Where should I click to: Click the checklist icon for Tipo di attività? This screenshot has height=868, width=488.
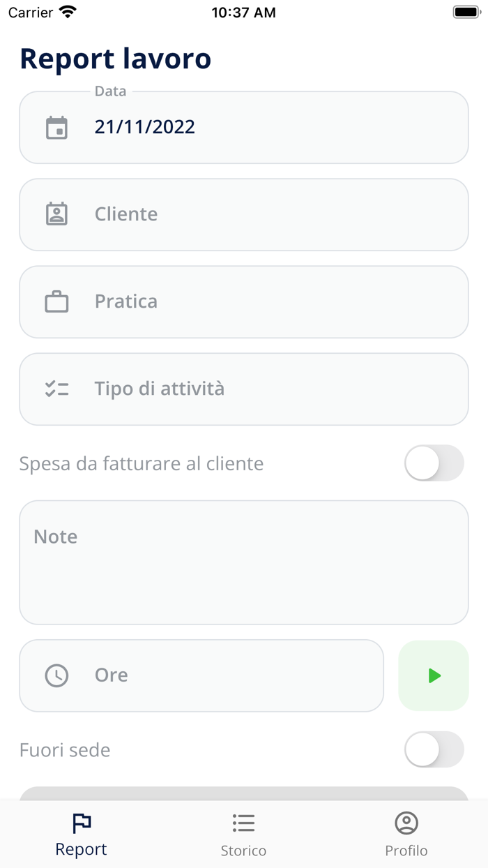(56, 389)
